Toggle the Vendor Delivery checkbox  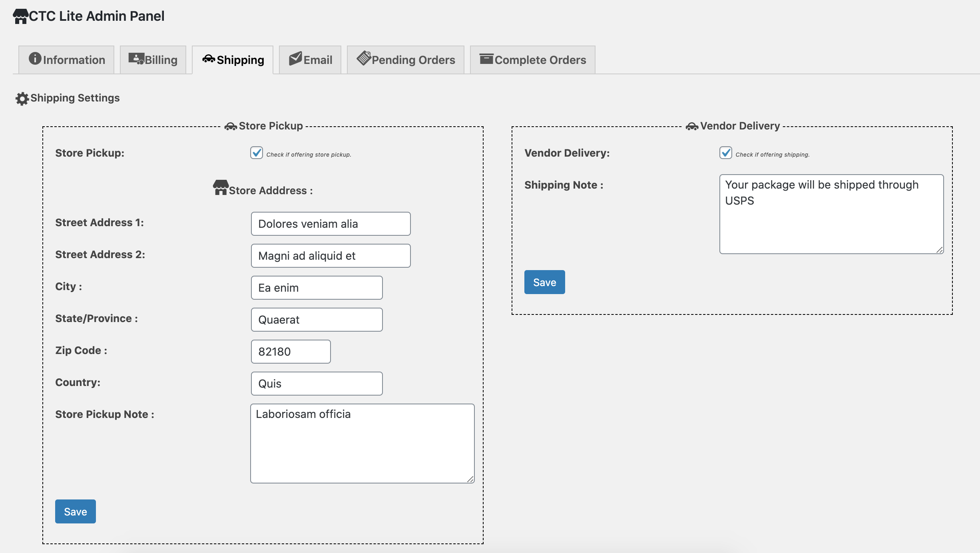coord(726,153)
